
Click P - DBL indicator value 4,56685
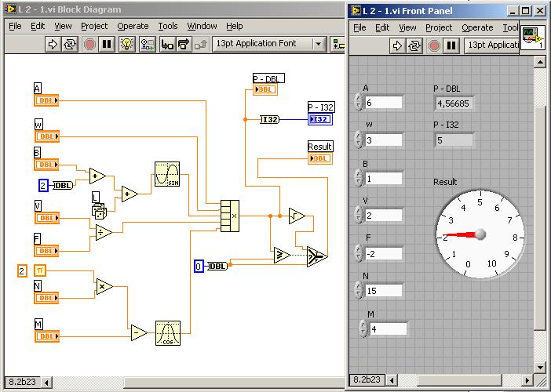coord(454,103)
